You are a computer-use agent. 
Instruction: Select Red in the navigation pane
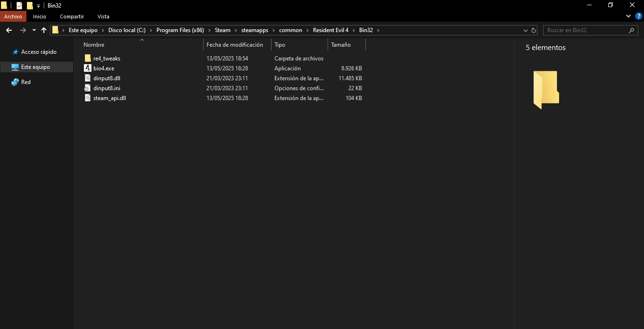pos(26,82)
